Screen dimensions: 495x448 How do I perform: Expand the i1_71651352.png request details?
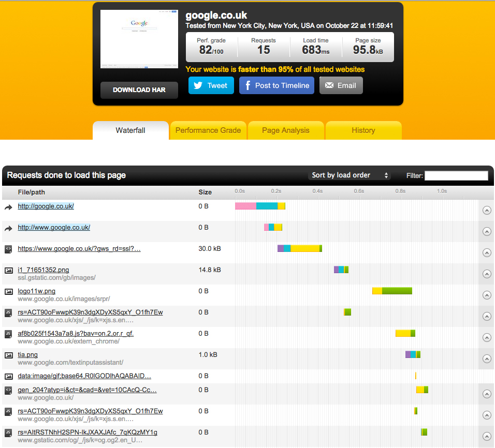[487, 274]
